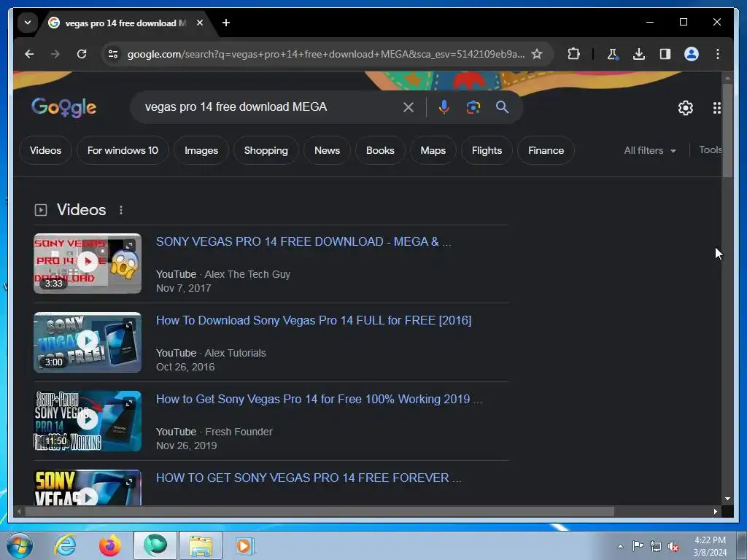The image size is (747, 560).
Task: Open the Windows Start menu
Action: (x=20, y=545)
